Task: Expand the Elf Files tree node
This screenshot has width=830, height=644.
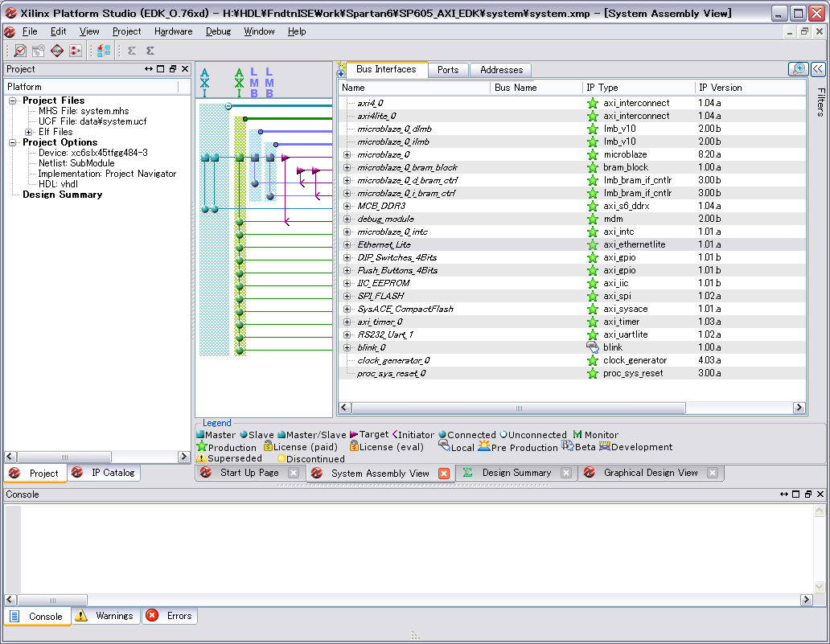Action: click(x=29, y=133)
